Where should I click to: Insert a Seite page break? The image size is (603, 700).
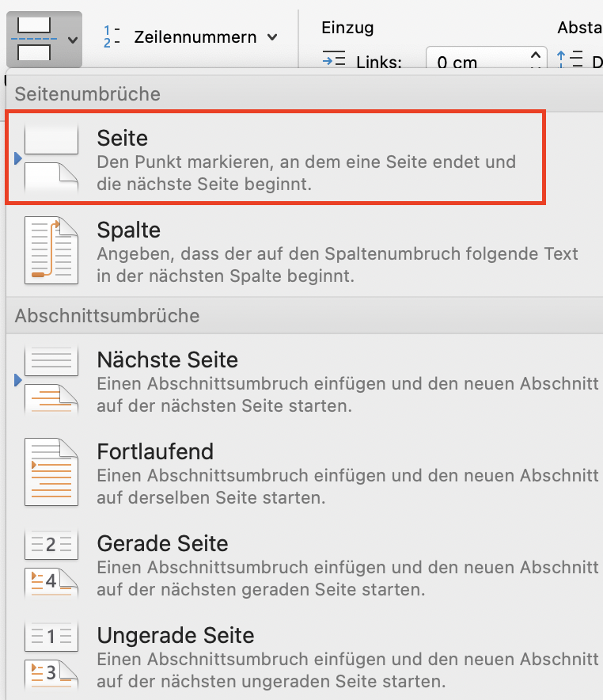(x=275, y=158)
